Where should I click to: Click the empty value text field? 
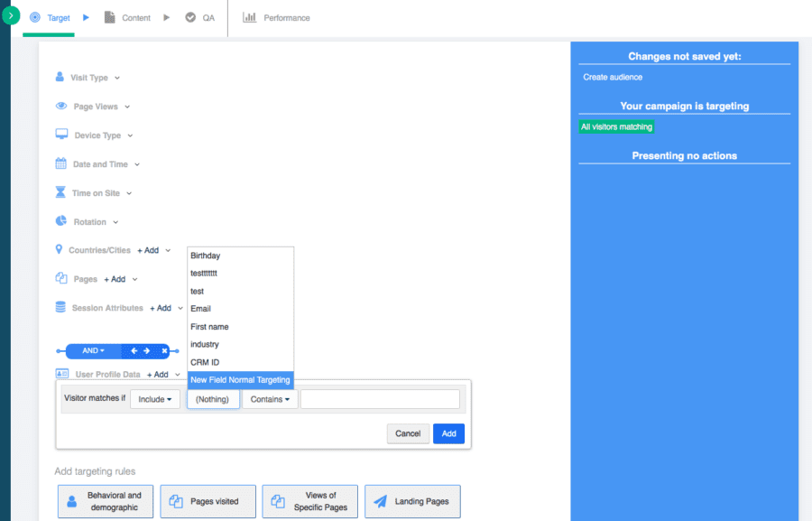click(380, 399)
